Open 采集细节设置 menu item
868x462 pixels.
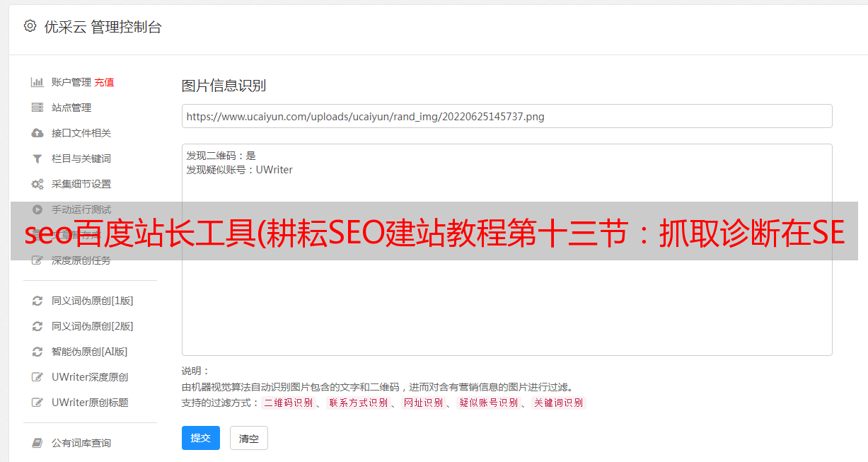81,184
